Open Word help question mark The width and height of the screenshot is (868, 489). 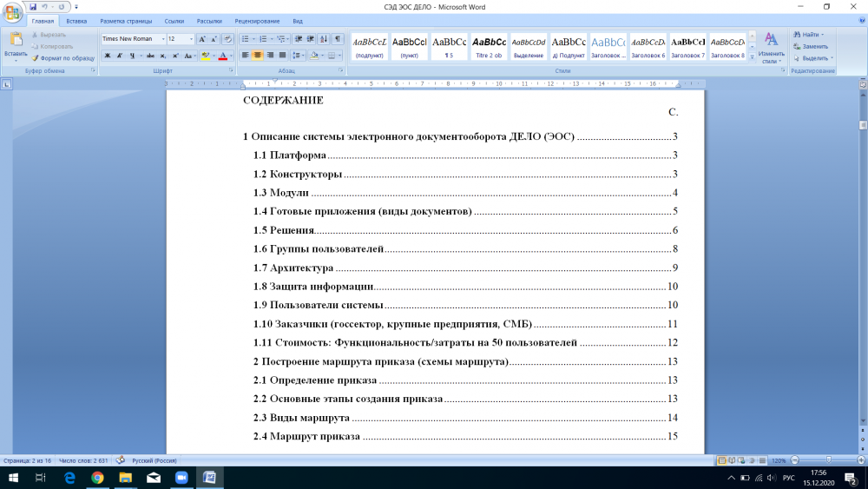[862, 21]
